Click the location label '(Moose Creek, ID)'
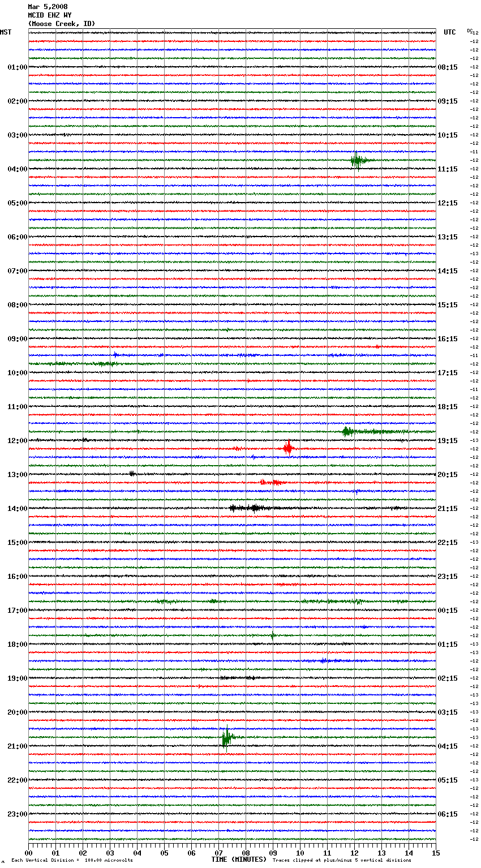Image resolution: width=481 pixels, height=868 pixels. point(62,24)
